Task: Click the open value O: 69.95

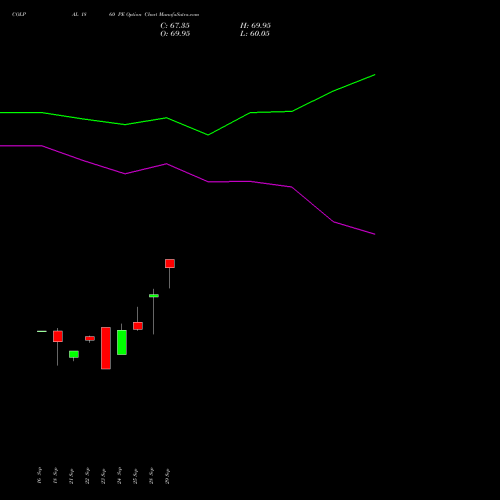Action: 175,34
